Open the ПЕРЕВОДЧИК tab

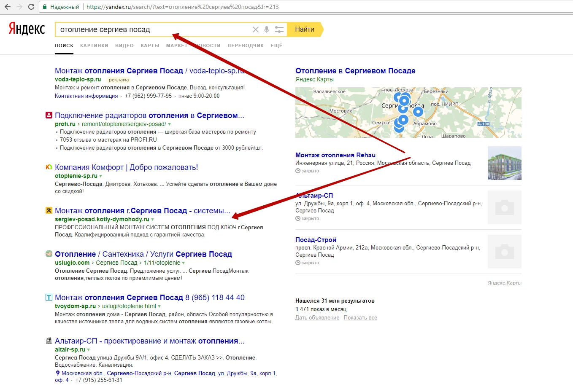coord(246,46)
